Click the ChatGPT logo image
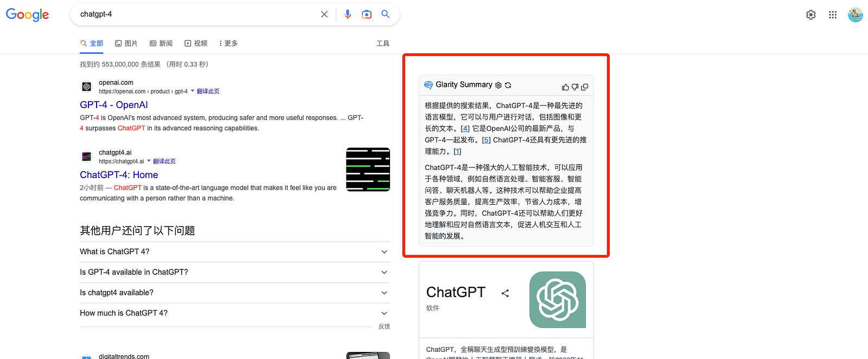 click(x=558, y=300)
